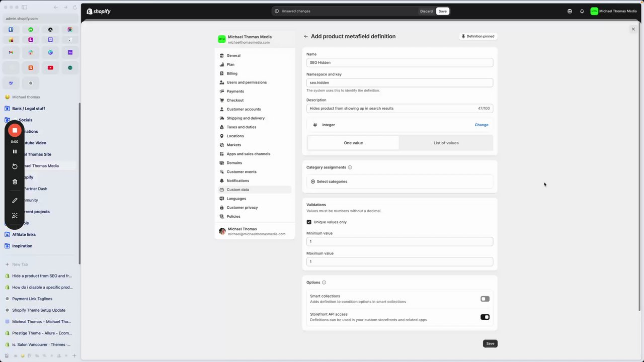Click the info icon beside Options
644x362 pixels.
click(324, 283)
